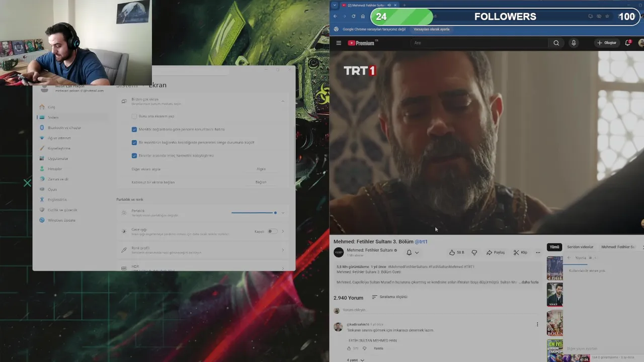The width and height of the screenshot is (644, 362).
Task: Share the video with 'Paylaş'
Action: click(495, 252)
